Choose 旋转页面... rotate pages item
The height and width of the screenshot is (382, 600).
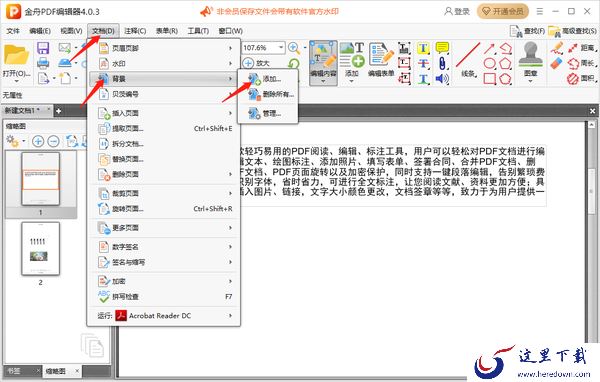point(164,209)
